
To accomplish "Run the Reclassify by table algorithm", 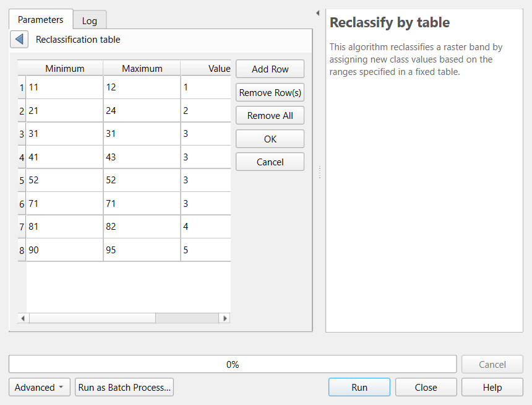I will coord(359,387).
